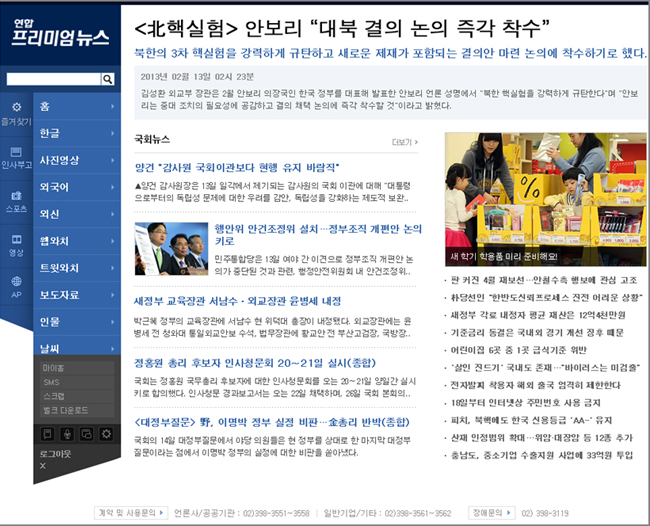Click the search magnifier icon
This screenshot has width=650, height=526.
(108, 79)
